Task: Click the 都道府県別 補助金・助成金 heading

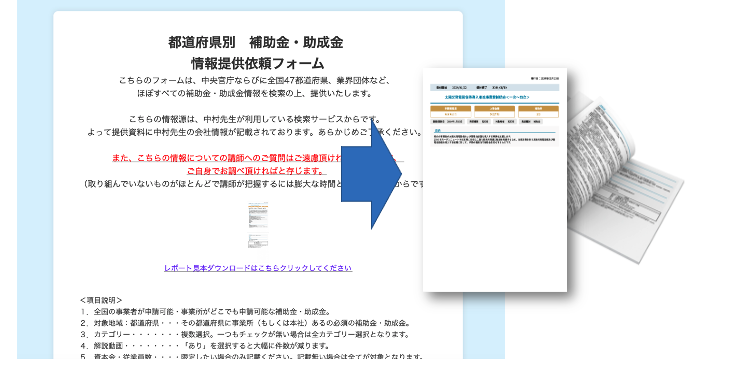Action: pos(256,43)
